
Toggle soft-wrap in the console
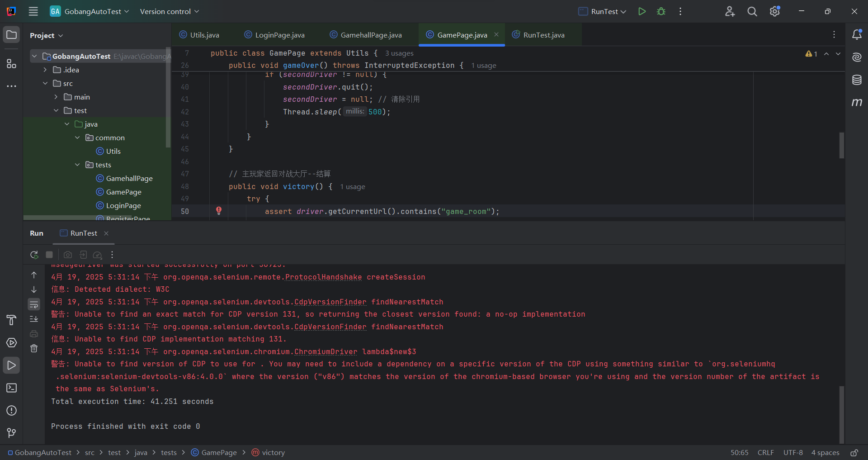click(34, 304)
